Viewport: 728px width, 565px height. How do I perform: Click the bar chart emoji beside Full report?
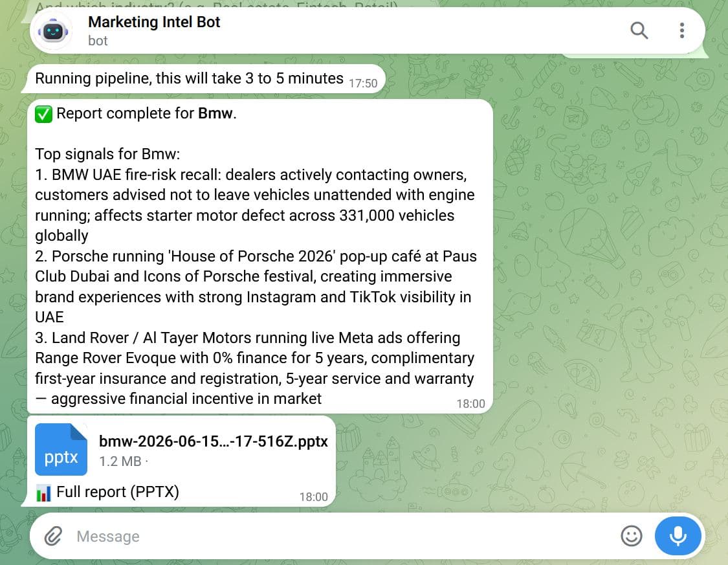(43, 493)
